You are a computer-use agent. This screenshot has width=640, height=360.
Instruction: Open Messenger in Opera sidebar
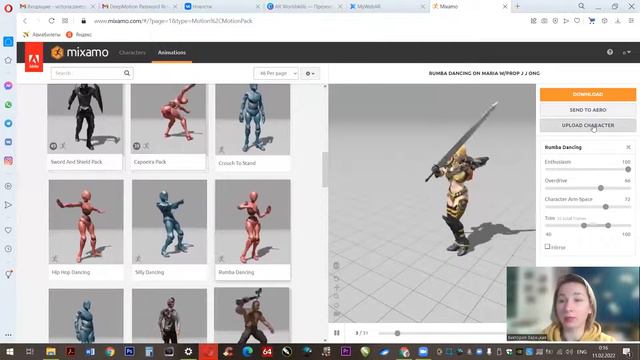[8, 86]
